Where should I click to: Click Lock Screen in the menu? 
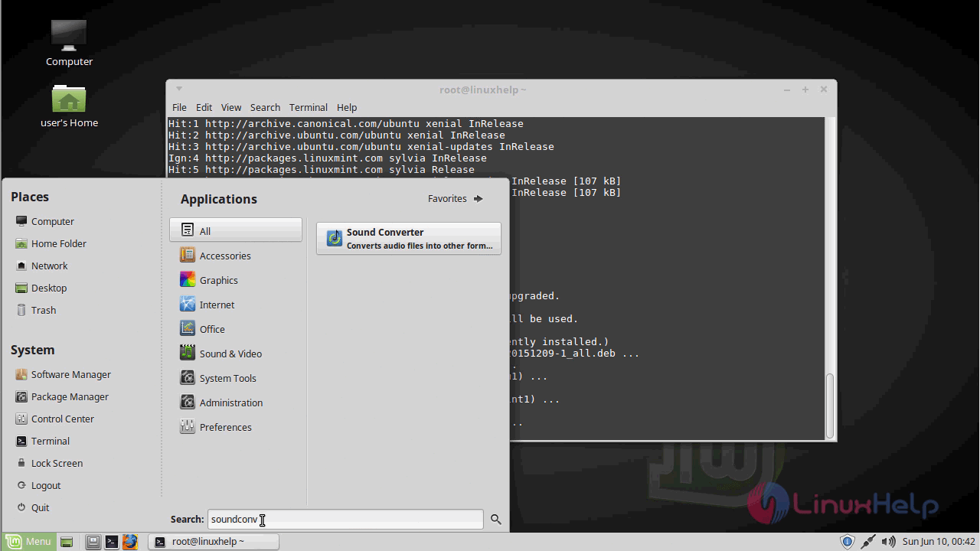coord(57,463)
